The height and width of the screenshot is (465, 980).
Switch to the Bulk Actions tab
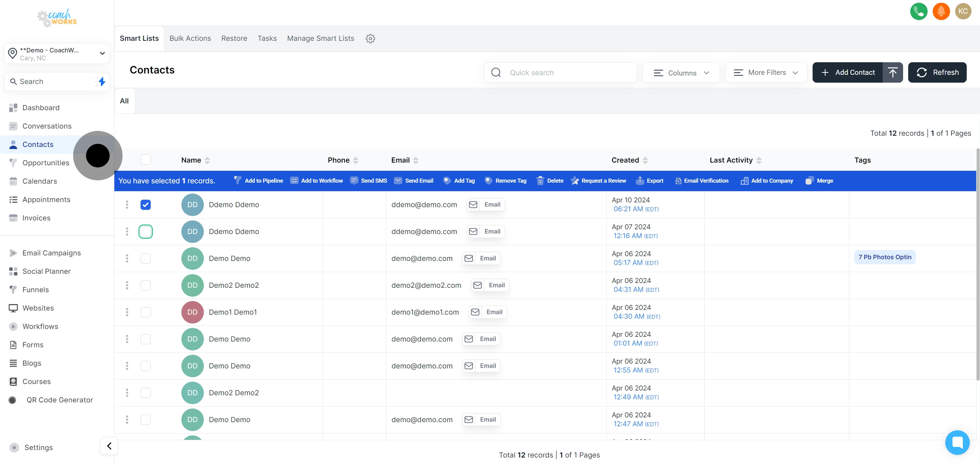190,38
